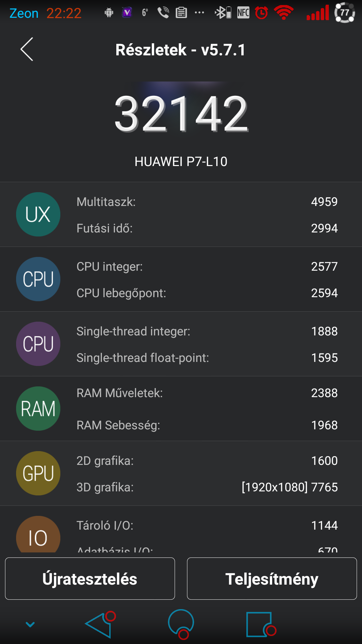Viewport: 362px width, 644px height.
Task: Tap the circle home navigation button
Action: click(181, 624)
